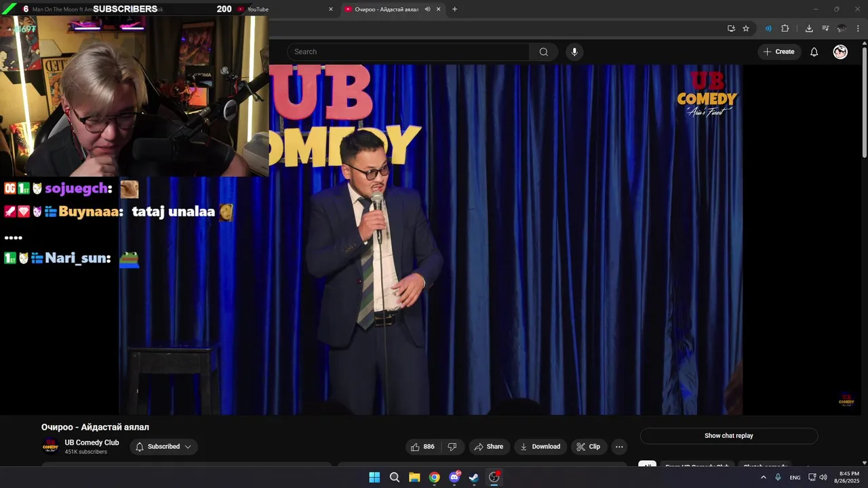Open Steam from taskbar

[474, 477]
